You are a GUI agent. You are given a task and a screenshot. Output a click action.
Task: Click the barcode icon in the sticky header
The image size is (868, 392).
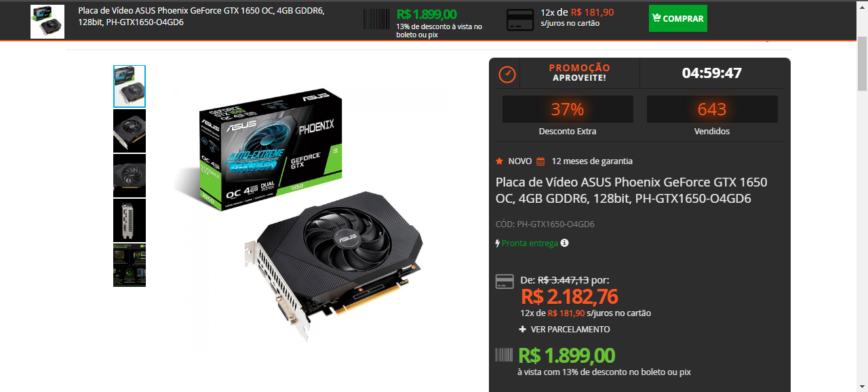click(377, 19)
